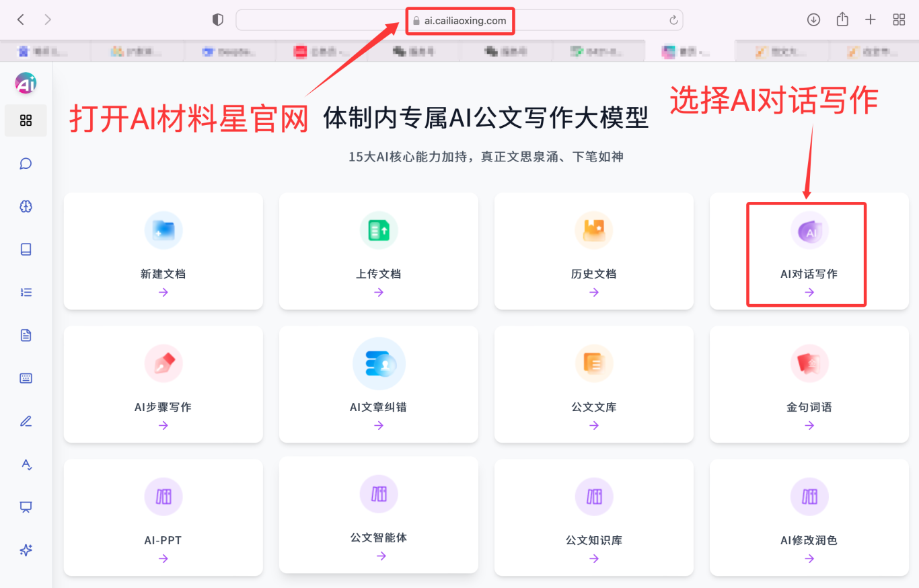Click the Safari share icon
The image size is (919, 588).
tap(842, 20)
